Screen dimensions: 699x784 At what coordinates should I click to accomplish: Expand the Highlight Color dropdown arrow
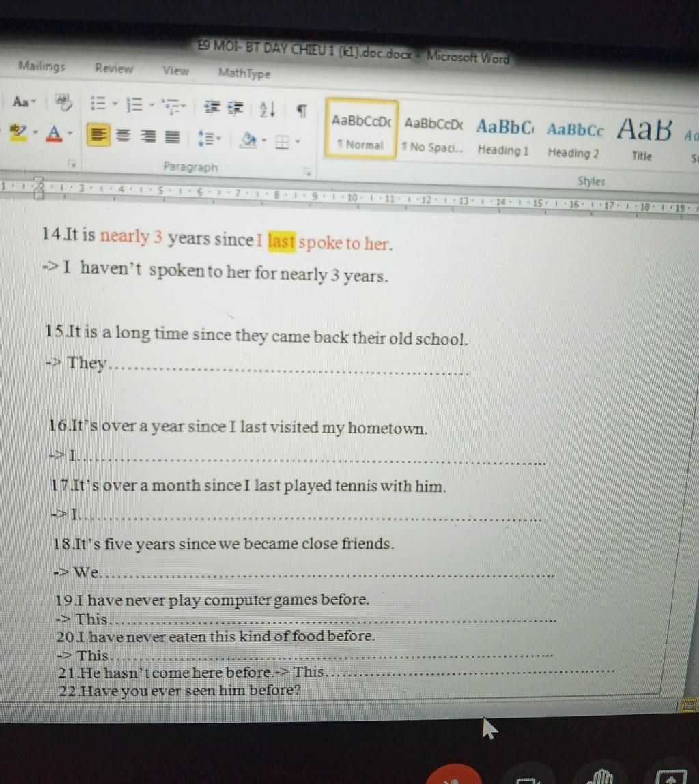point(35,132)
